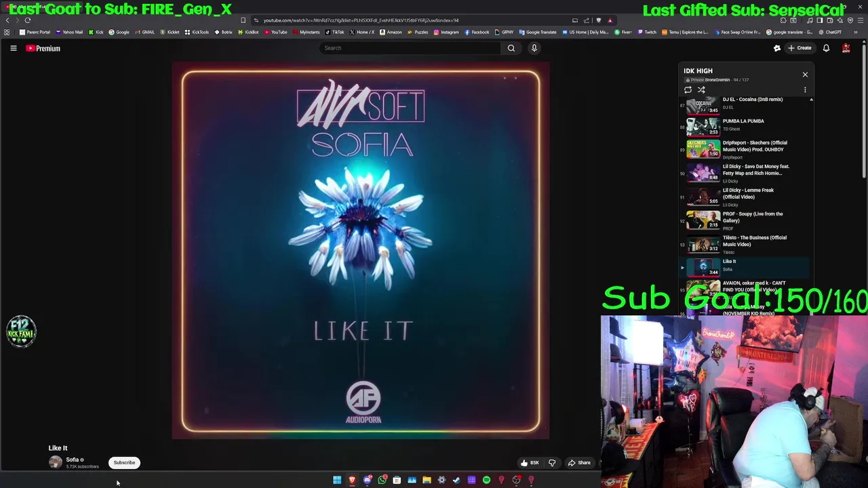
Task: Go to YouTube Premium home logo
Action: (x=43, y=48)
